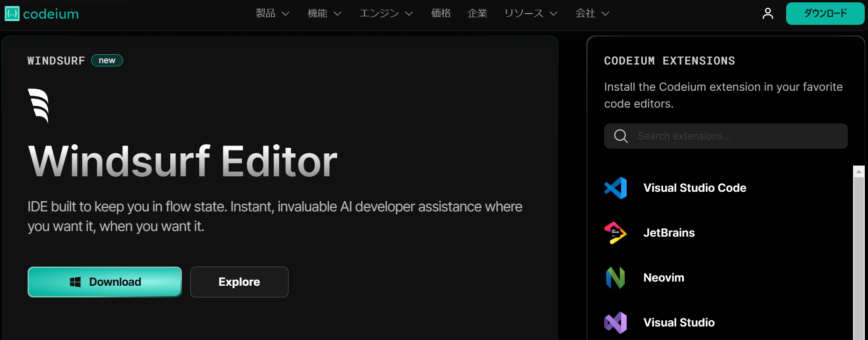This screenshot has width=868, height=340.
Task: Click the Neovim logo icon
Action: coord(615,278)
